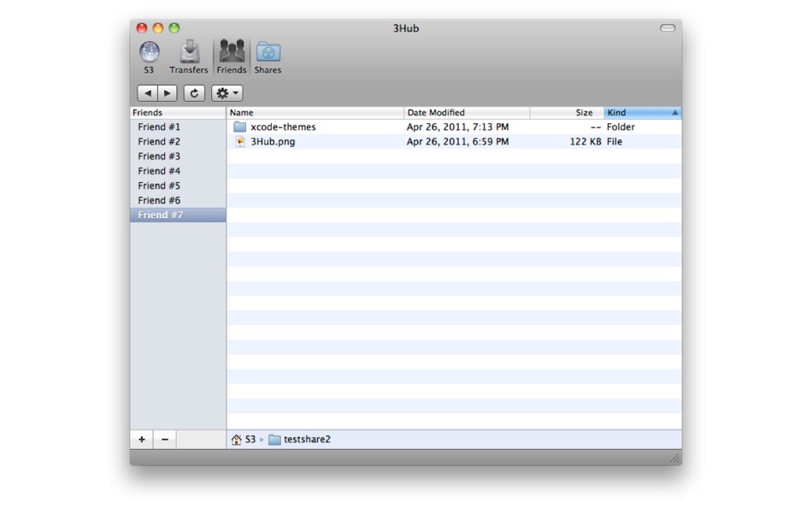812x508 pixels.
Task: Select S3 in the breadcrumb path
Action: point(250,440)
